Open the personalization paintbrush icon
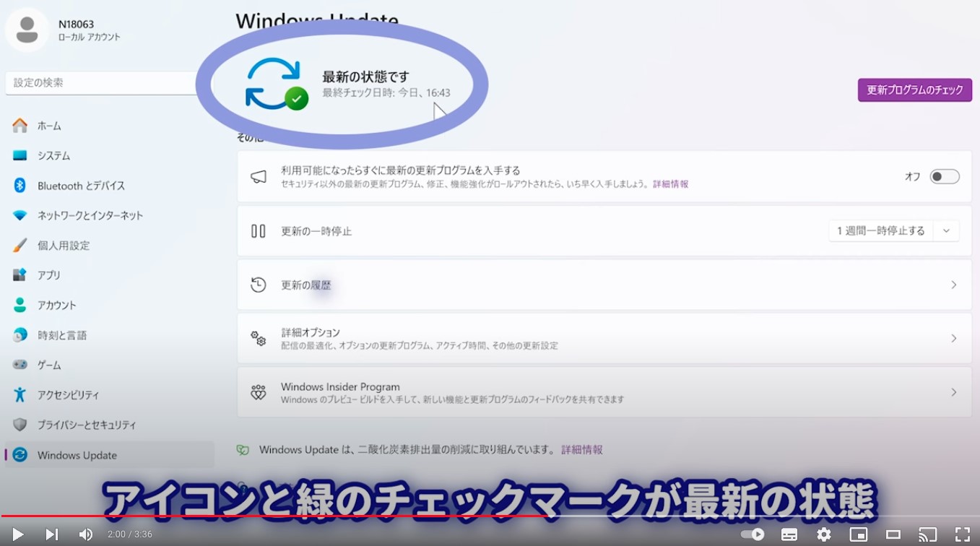Viewport: 980px width, 546px height. [20, 246]
